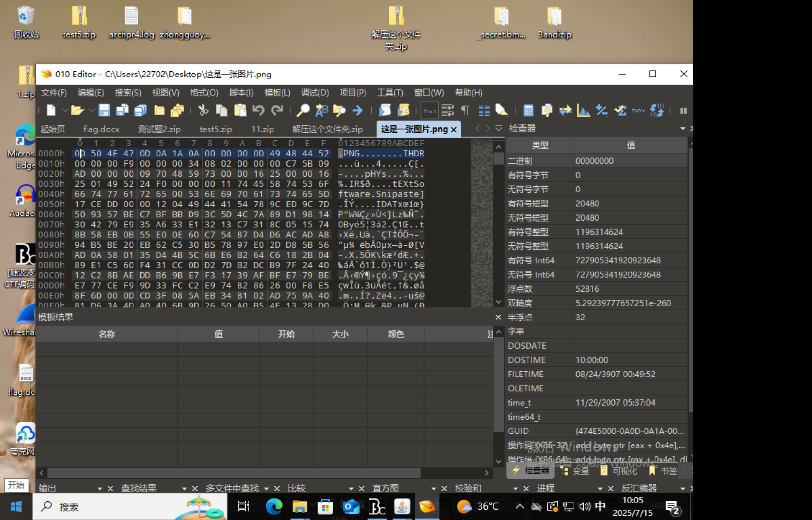
Task: Click the Undo arrow icon
Action: click(258, 110)
